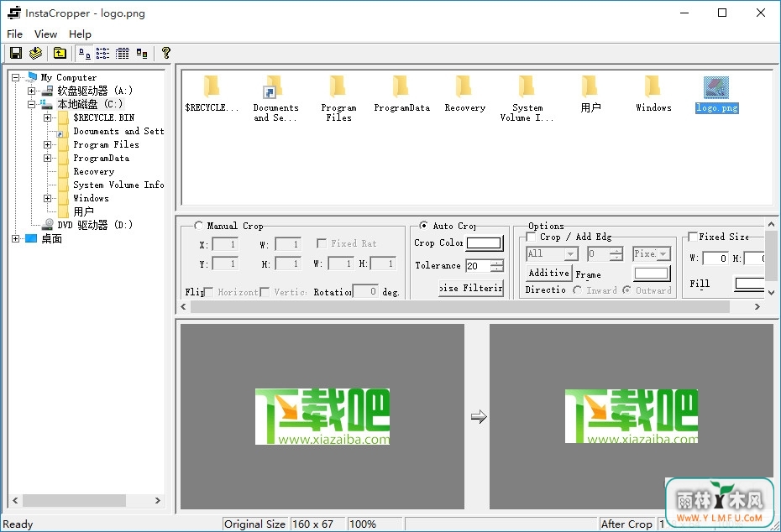The width and height of the screenshot is (781, 532).
Task: Expand the Program Files tree node
Action: point(47,145)
